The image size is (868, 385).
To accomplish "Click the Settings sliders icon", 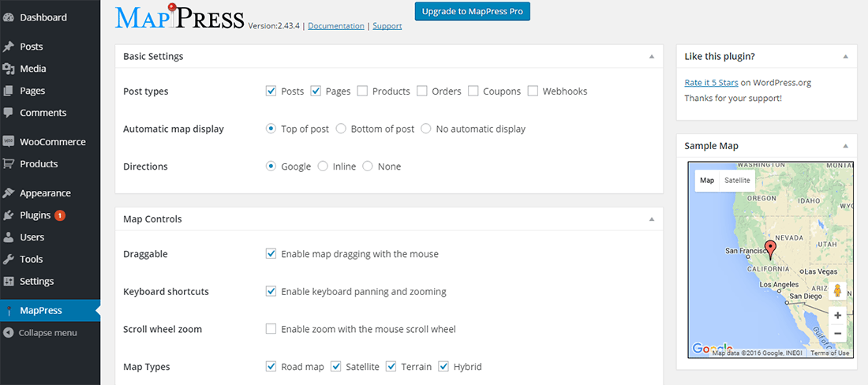I will [9, 281].
